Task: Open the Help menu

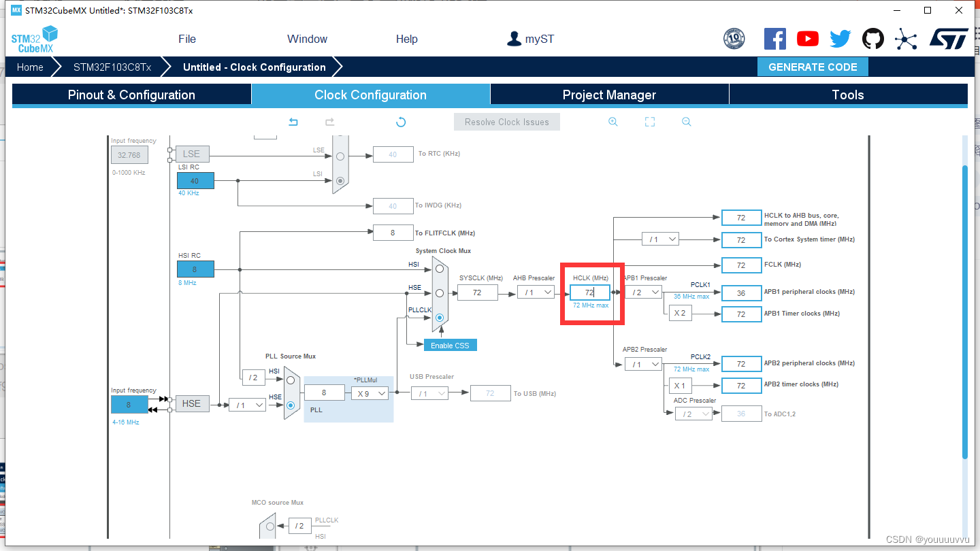Action: [407, 39]
